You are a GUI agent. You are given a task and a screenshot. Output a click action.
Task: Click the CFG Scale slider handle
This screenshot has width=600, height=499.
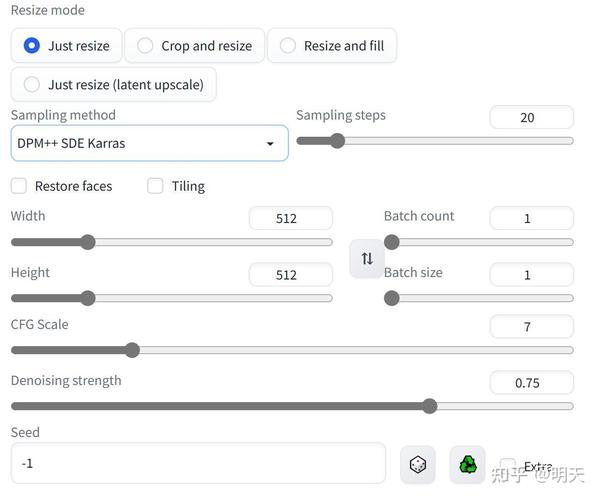(132, 350)
